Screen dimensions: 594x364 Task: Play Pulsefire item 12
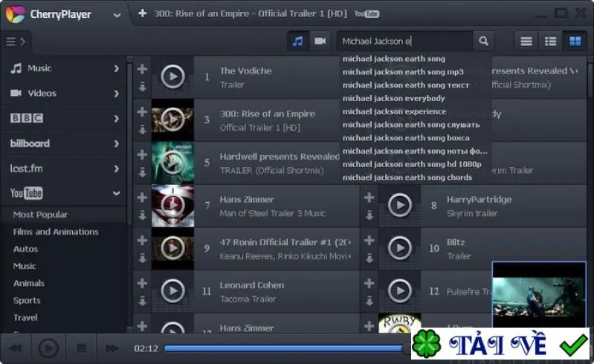pyautogui.click(x=400, y=290)
